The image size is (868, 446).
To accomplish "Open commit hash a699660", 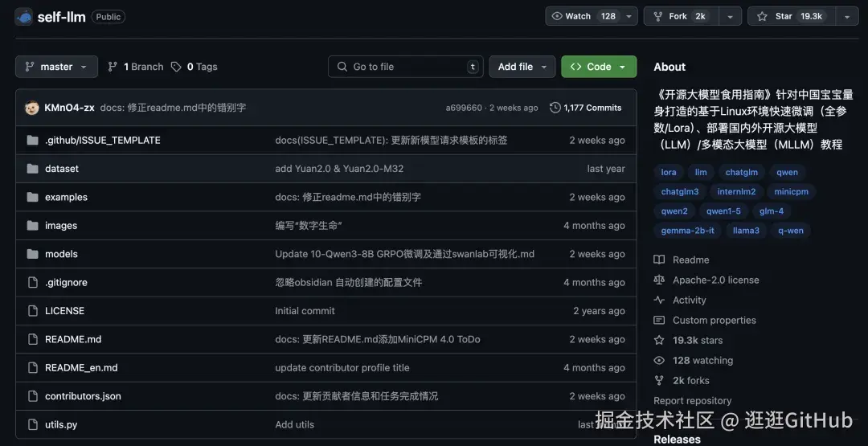I will pyautogui.click(x=464, y=108).
